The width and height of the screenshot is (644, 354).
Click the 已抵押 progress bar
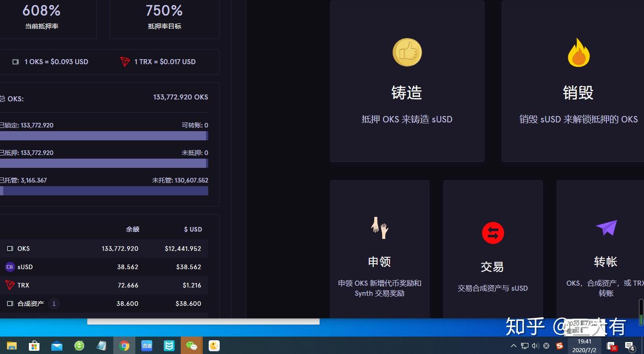(104, 163)
